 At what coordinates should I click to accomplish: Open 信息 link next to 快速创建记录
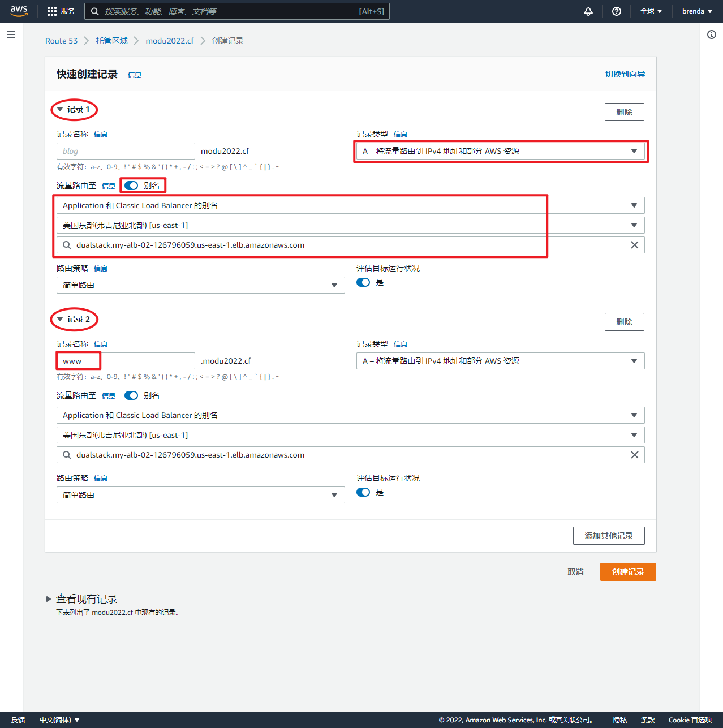coord(135,75)
